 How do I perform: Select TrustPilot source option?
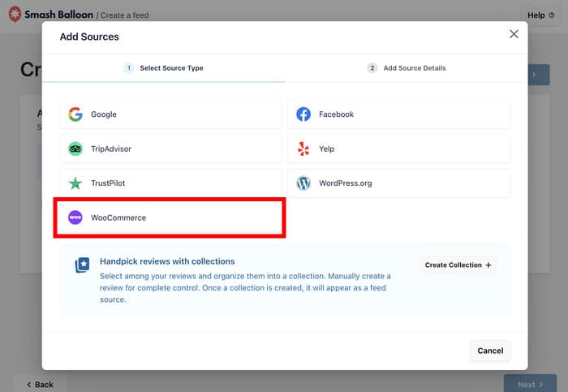coord(170,183)
